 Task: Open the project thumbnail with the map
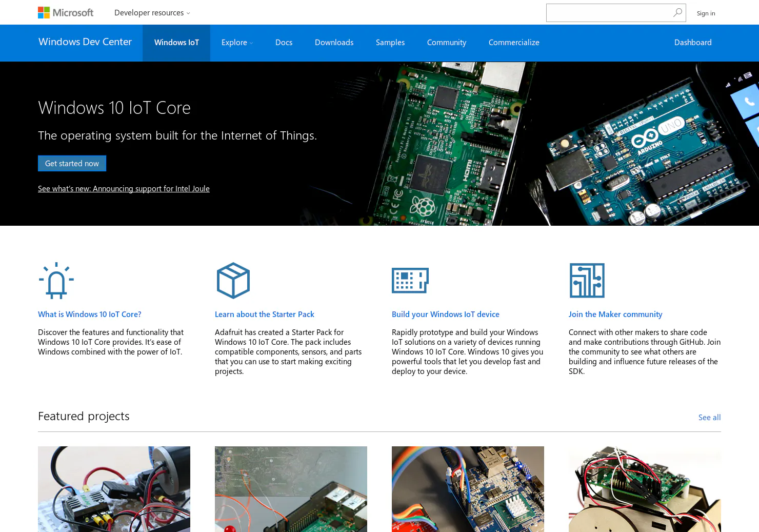[x=291, y=489]
